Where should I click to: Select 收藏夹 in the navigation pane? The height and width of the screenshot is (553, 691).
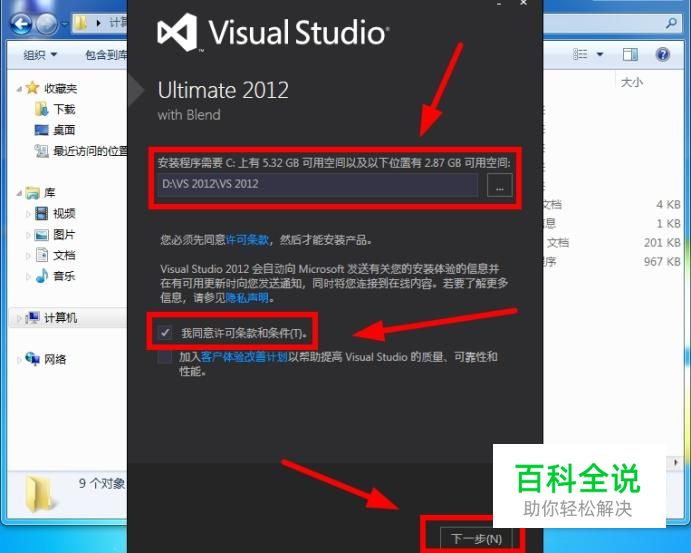click(60, 88)
